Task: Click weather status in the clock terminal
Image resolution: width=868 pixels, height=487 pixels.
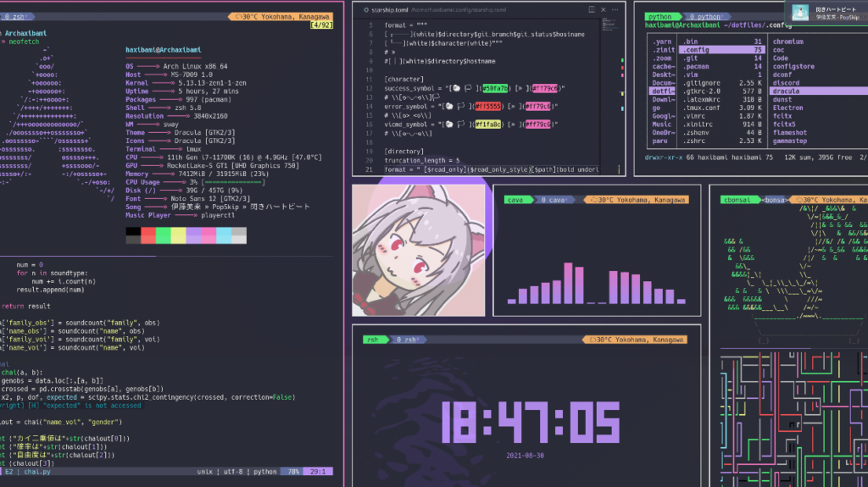Action: coord(636,340)
